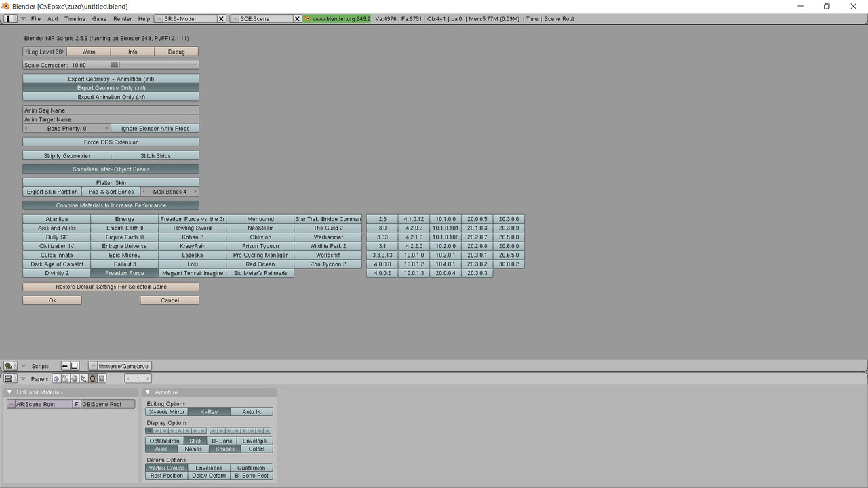Viewport: 868px width, 488px height.
Task: Collapse the Link and Materials panel
Action: pos(9,392)
